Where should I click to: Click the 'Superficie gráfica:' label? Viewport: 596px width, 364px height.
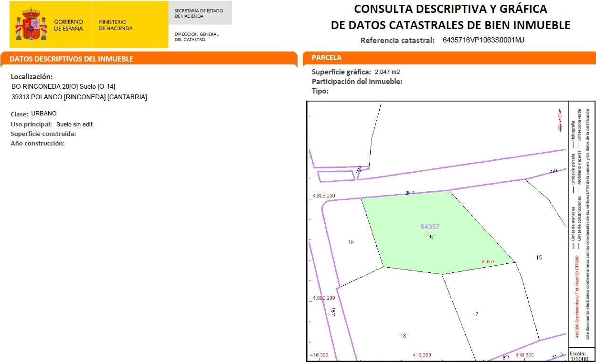pos(341,72)
